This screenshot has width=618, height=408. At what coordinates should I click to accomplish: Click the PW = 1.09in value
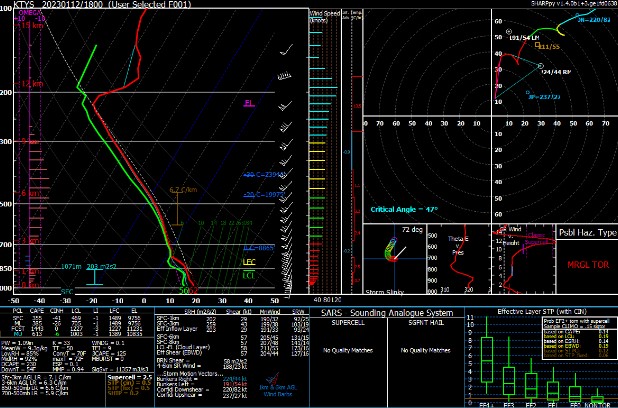(x=17, y=343)
